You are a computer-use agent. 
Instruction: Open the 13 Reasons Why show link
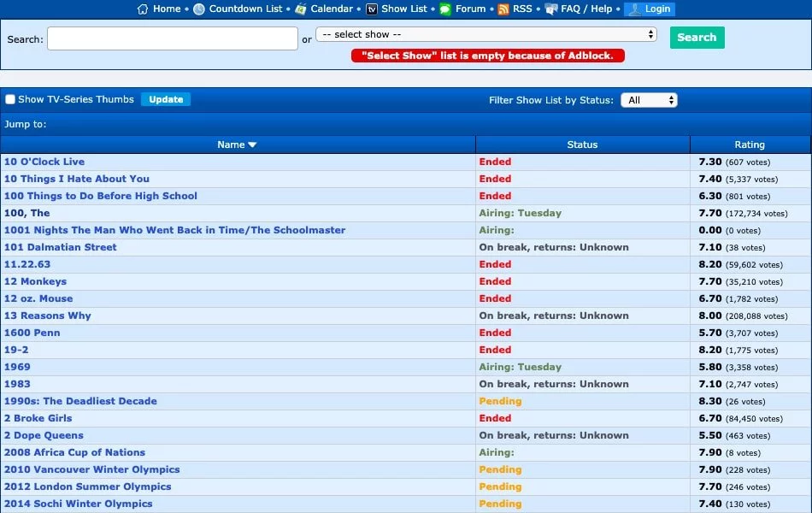(48, 315)
